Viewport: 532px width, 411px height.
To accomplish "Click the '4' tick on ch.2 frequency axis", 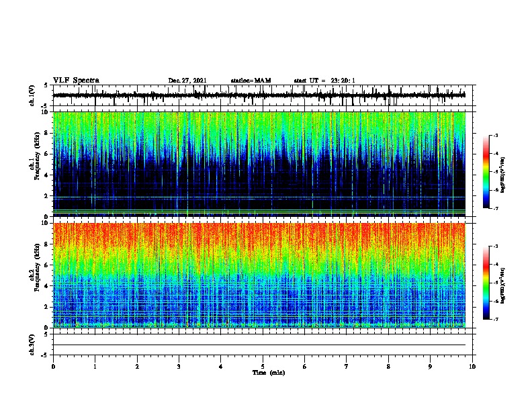I will pyautogui.click(x=47, y=286).
